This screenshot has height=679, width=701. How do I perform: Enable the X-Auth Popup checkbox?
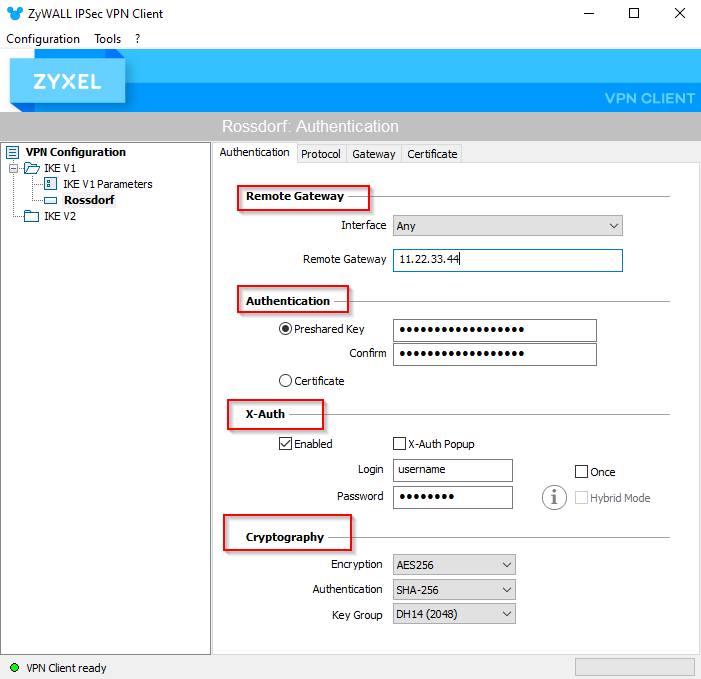tap(399, 444)
